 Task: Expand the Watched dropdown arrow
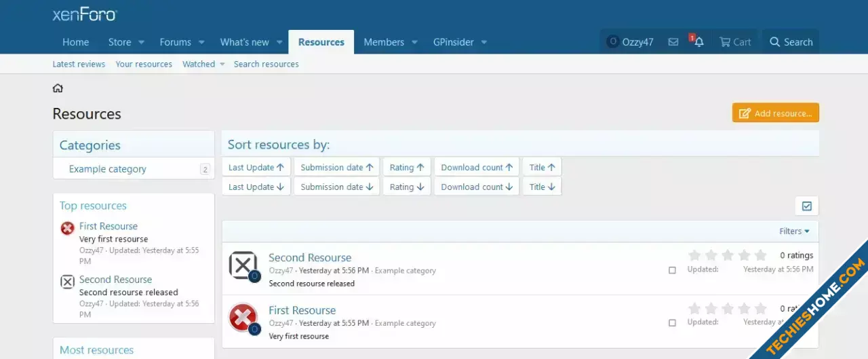tap(222, 64)
